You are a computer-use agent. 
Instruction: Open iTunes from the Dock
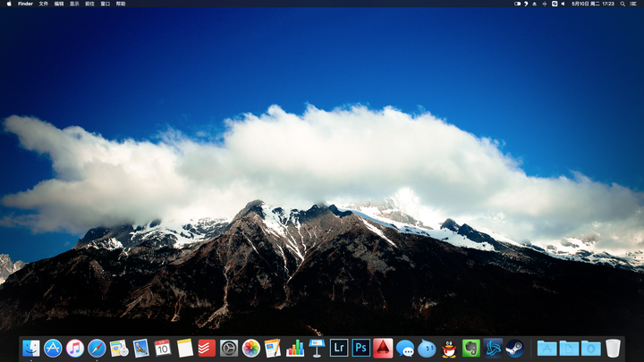tap(75, 349)
